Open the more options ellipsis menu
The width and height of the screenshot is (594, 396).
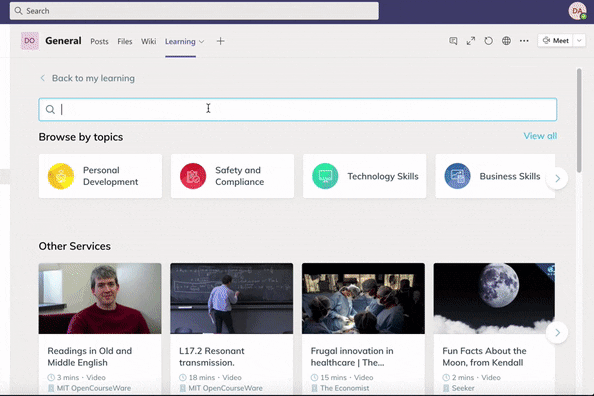coord(524,41)
